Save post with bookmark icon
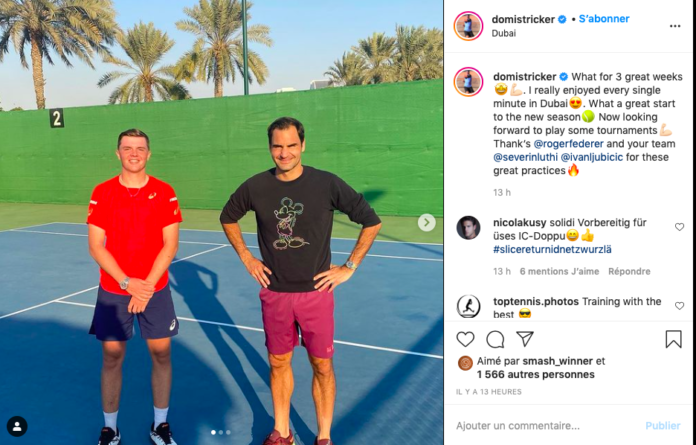This screenshot has height=445, width=696. coord(673,339)
